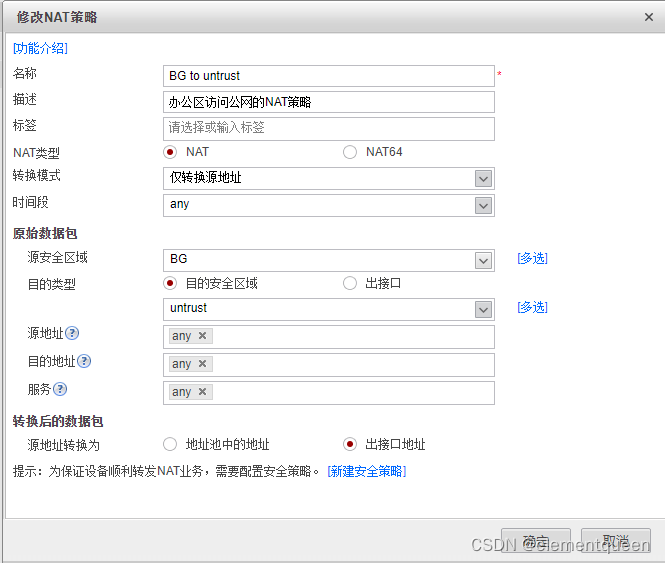Open the 新建安全策略 link
The image size is (665, 563).
point(367,471)
